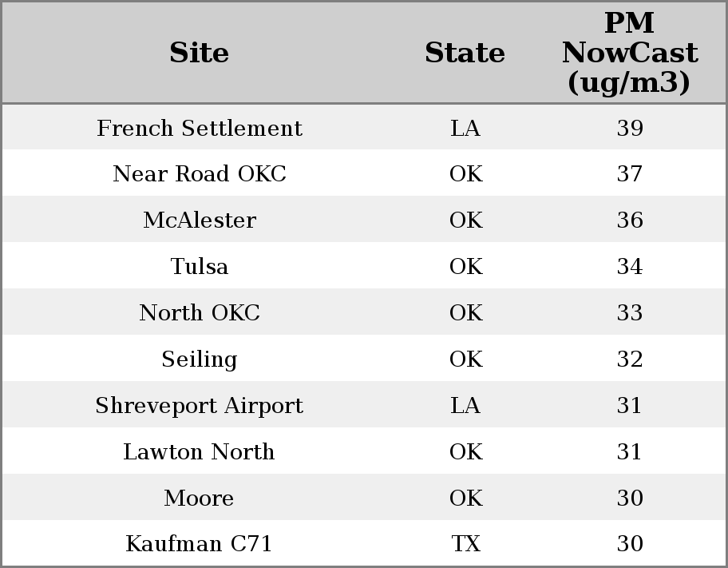Click the Site column header

click(199, 53)
